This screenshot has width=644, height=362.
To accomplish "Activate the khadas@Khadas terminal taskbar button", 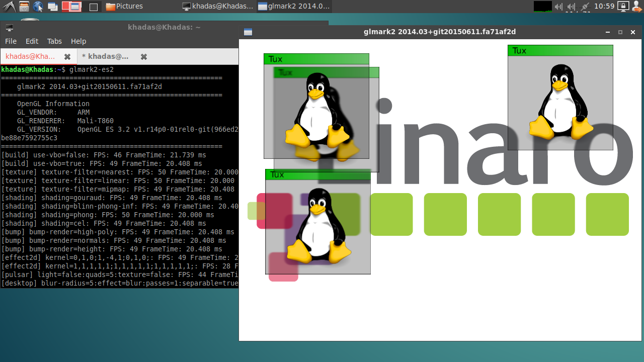I will (218, 7).
